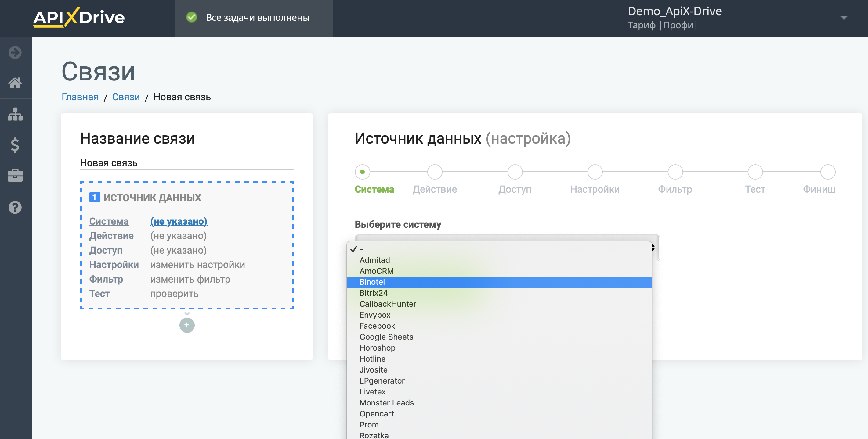Open the home icon in sidebar
Screen dimensions: 868x439
click(15, 83)
